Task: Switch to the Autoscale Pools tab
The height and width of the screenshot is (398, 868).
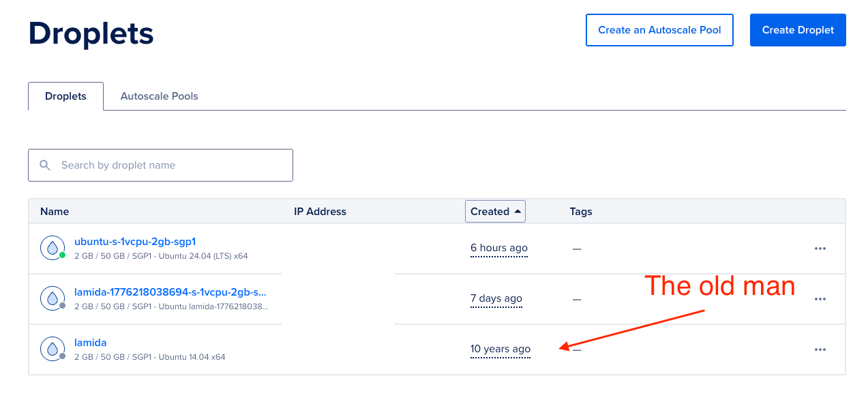Action: 159,96
